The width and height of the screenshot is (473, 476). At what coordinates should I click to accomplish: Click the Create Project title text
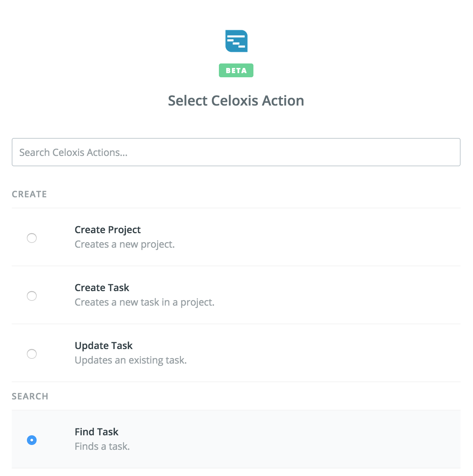point(108,230)
